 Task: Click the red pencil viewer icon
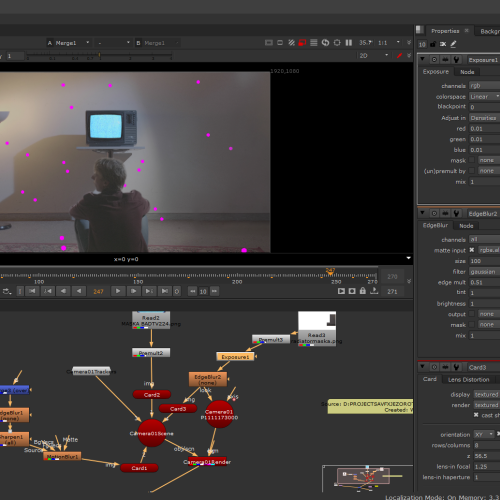coord(399,56)
